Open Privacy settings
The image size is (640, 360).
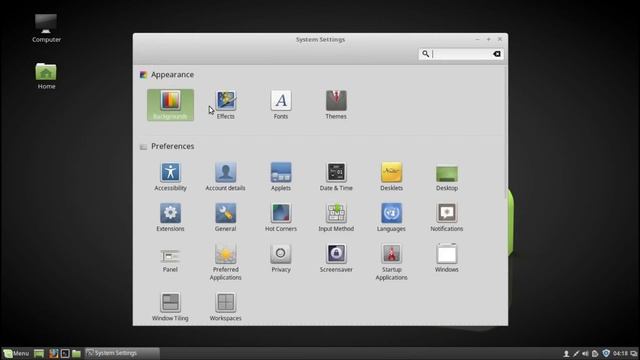click(x=281, y=258)
